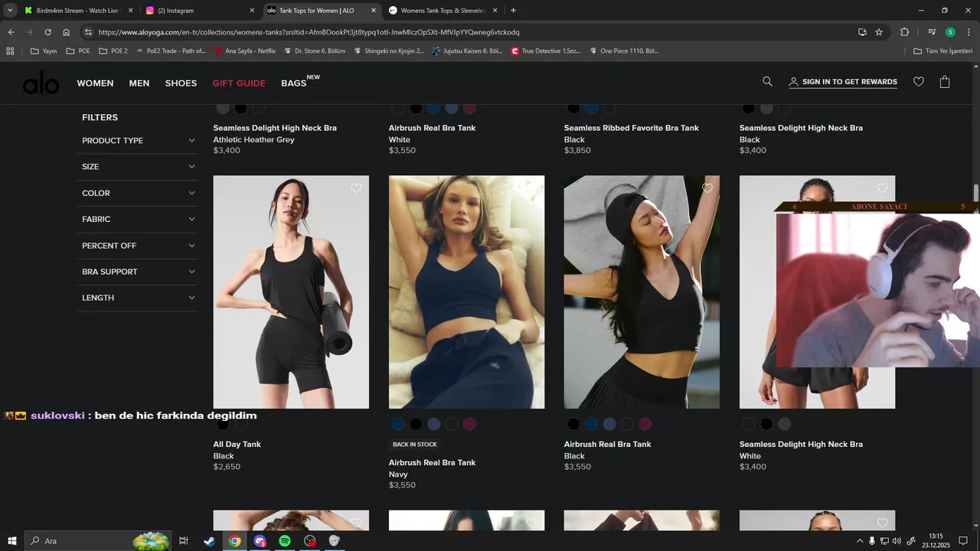Open the Chrome extensions puzzle icon

click(x=904, y=32)
